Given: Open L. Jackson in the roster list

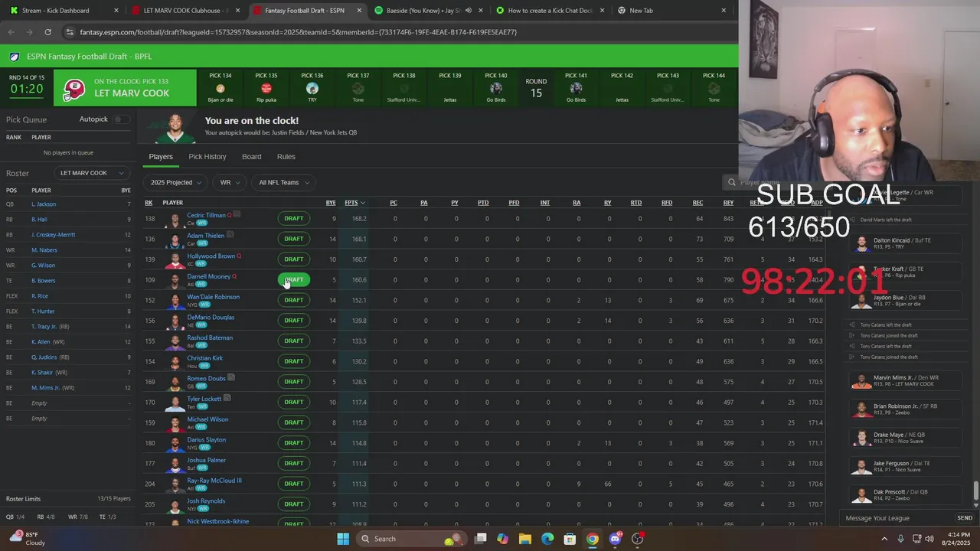Looking at the screenshot, I should click(44, 204).
